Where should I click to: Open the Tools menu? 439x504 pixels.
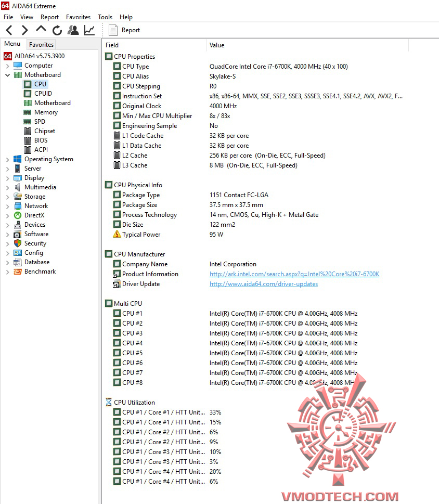pyautogui.click(x=105, y=17)
